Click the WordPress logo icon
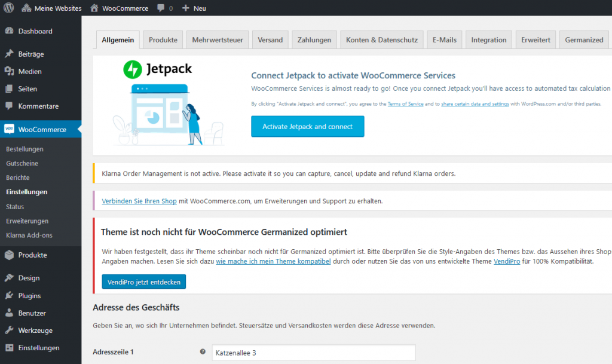 click(8, 8)
